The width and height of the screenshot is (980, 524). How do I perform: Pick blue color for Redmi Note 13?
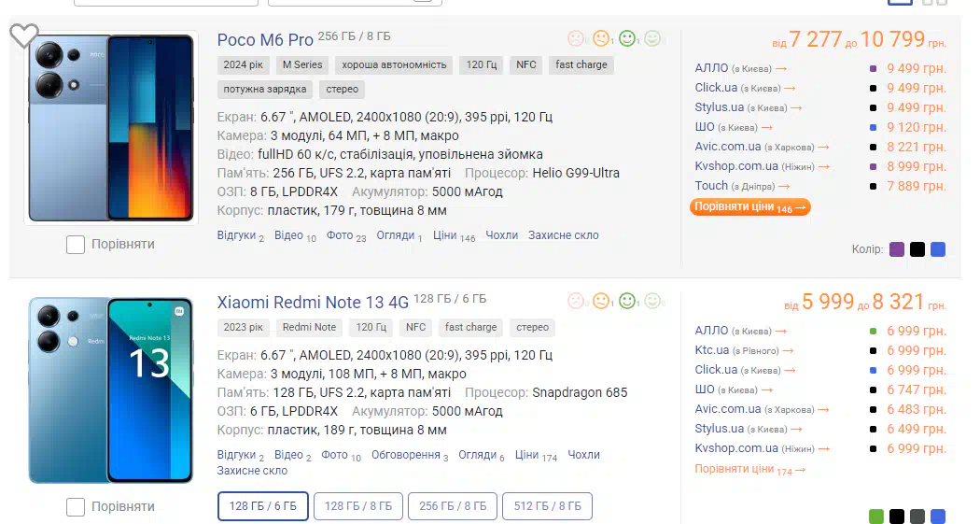938,517
